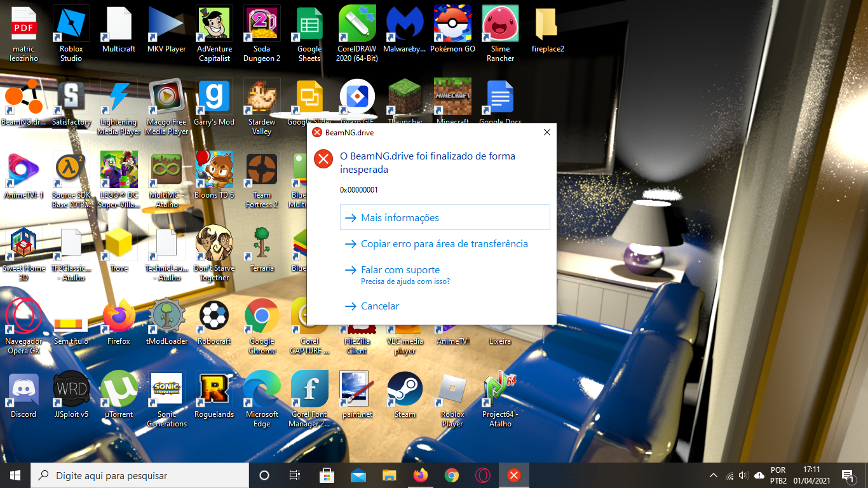Open Task View on the taskbar
868x488 pixels.
click(295, 475)
